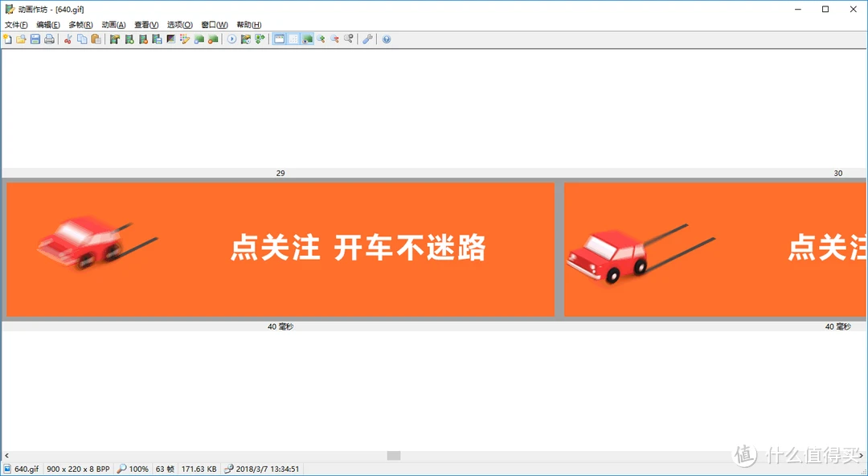Click the dark image effect icon
Viewport: 868px width, 476px height.
(x=170, y=39)
